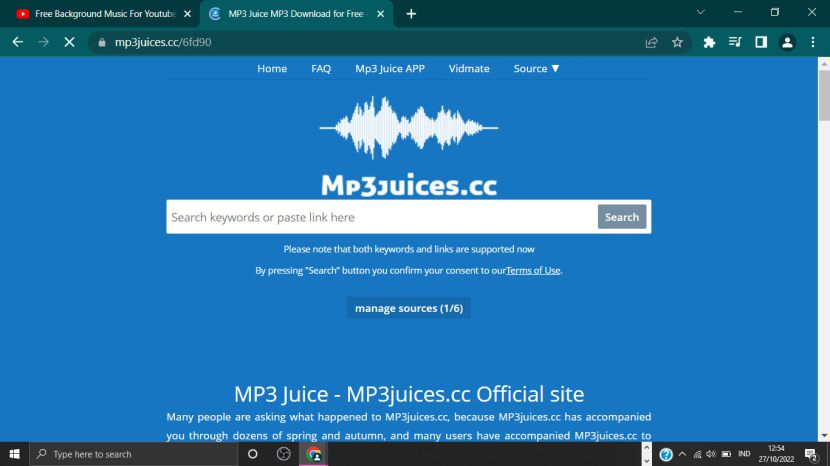Toggle the browser side panel icon

pyautogui.click(x=761, y=42)
